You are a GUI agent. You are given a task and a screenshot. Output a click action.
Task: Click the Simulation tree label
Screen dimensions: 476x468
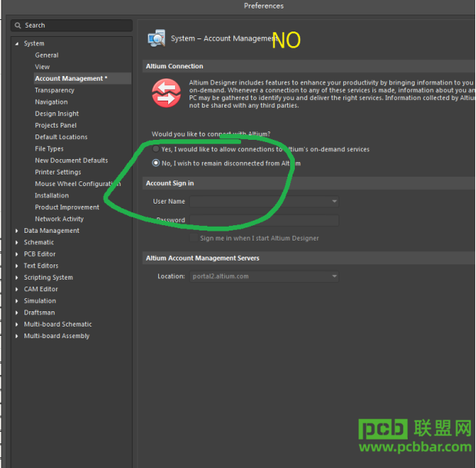click(40, 301)
